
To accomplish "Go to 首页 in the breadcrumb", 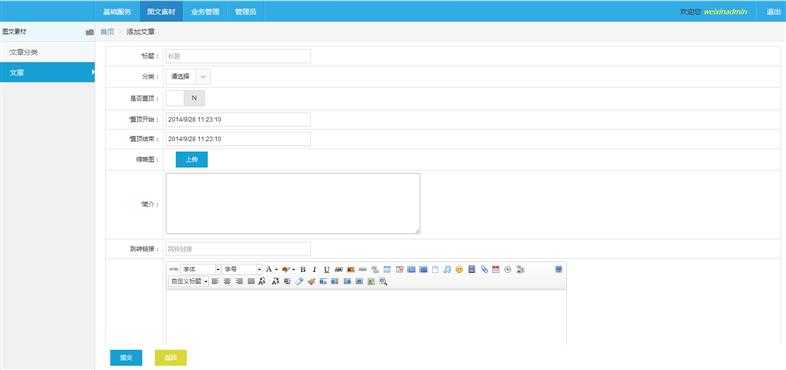I will pyautogui.click(x=107, y=32).
